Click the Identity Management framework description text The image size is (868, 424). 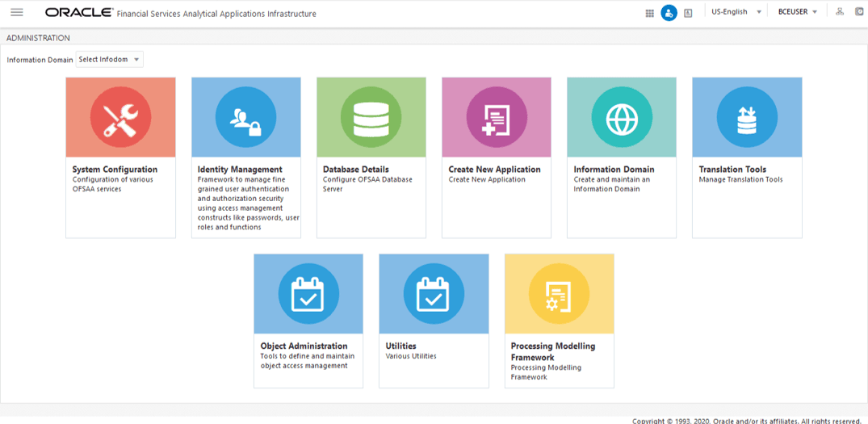click(249, 204)
